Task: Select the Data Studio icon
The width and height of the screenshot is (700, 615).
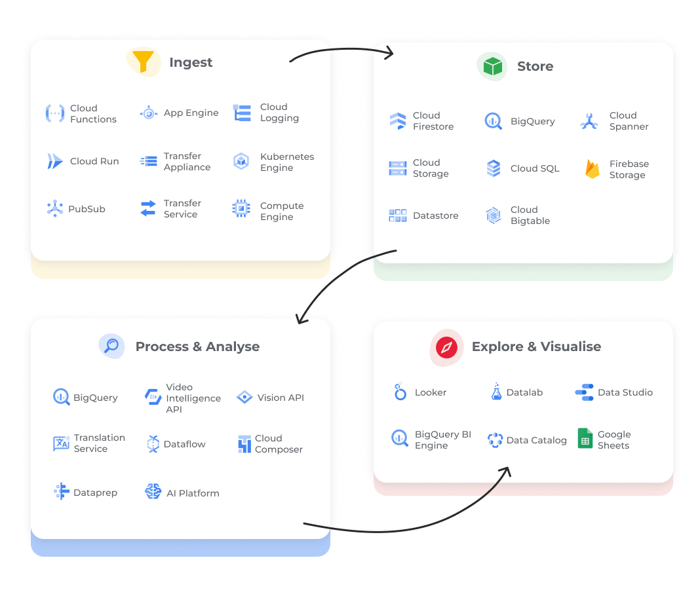Action: tap(585, 392)
